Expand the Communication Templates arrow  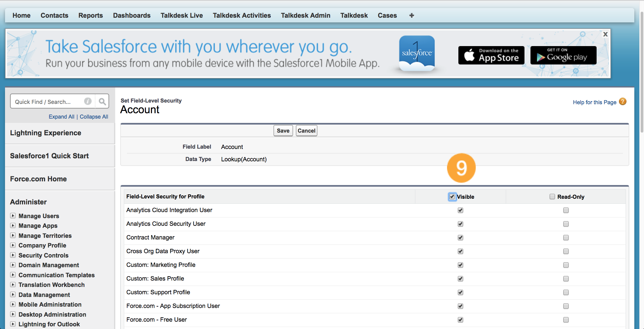click(x=13, y=275)
